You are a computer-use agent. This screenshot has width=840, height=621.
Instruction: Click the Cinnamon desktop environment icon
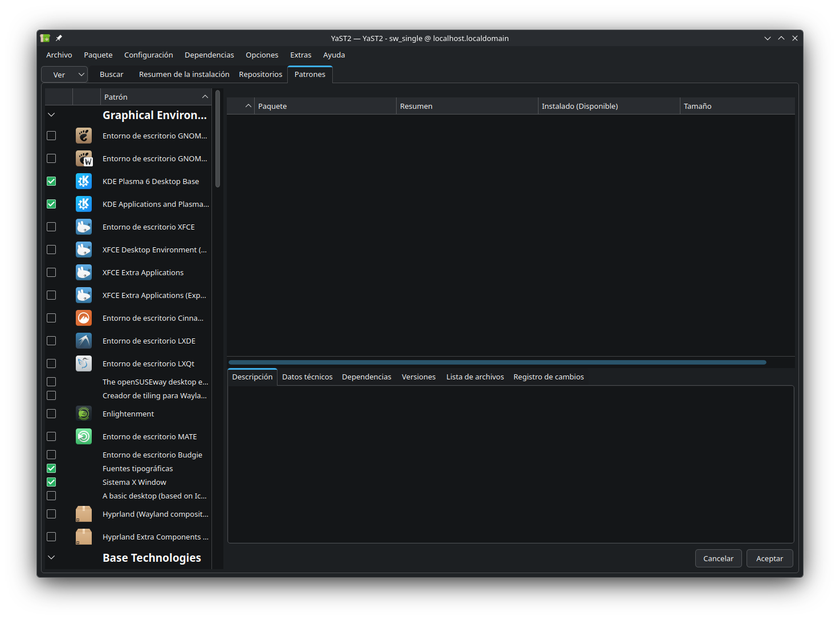click(84, 318)
